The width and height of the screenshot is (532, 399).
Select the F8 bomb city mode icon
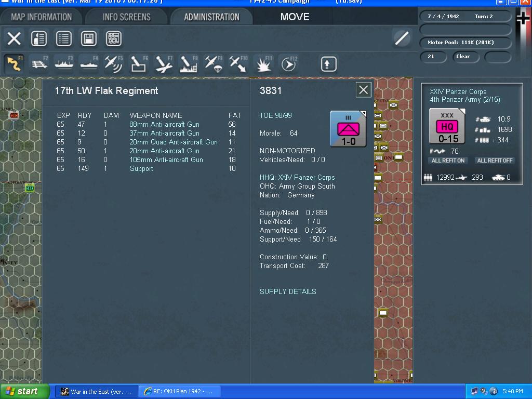(x=188, y=63)
